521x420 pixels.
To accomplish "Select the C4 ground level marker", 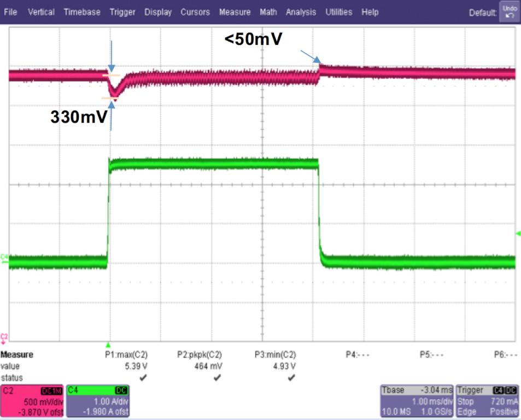I will (x=4, y=258).
